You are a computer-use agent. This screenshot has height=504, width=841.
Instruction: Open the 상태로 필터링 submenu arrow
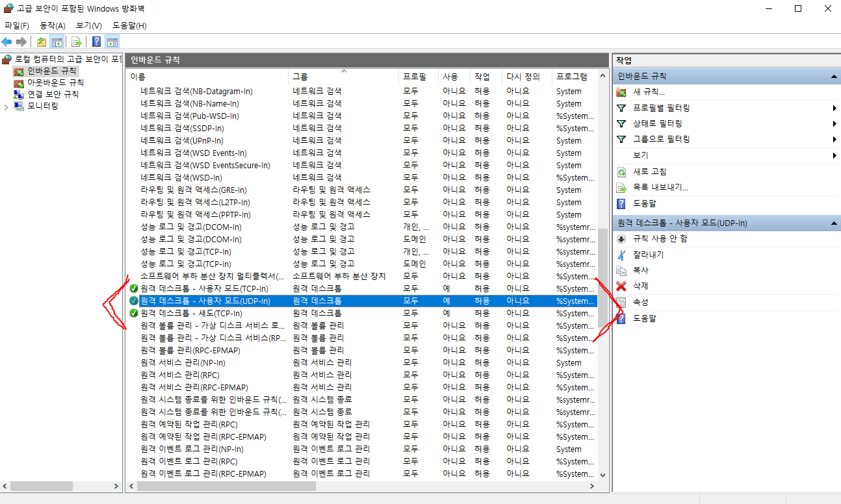pos(834,123)
